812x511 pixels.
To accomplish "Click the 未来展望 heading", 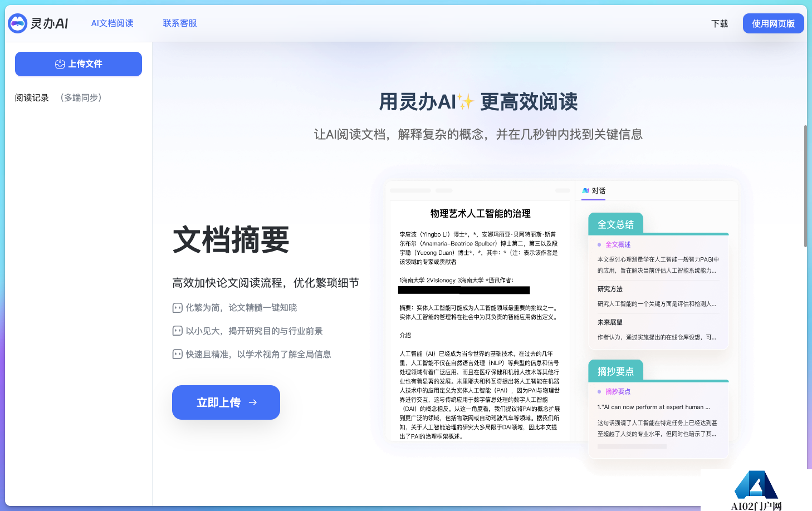I will click(x=610, y=322).
